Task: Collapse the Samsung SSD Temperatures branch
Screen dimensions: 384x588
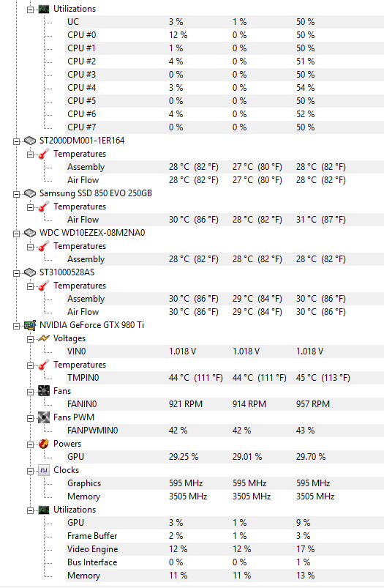Action: (x=30, y=207)
